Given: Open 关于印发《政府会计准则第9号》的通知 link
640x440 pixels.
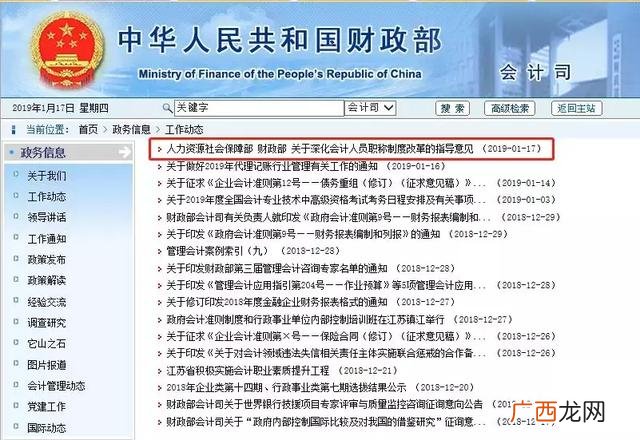Looking at the screenshot, I should [x=303, y=234].
